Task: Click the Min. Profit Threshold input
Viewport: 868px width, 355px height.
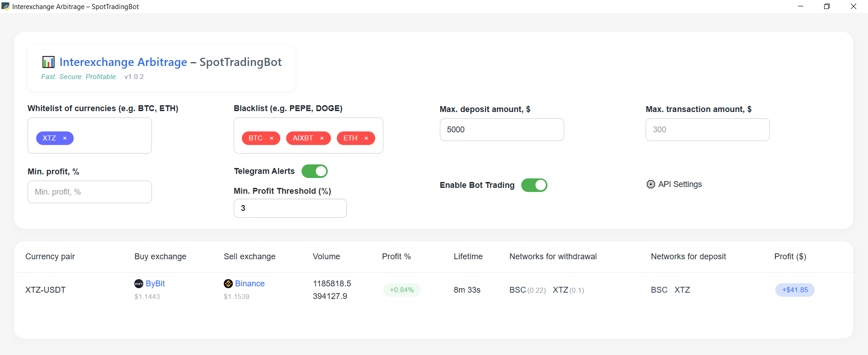Action: (x=290, y=208)
